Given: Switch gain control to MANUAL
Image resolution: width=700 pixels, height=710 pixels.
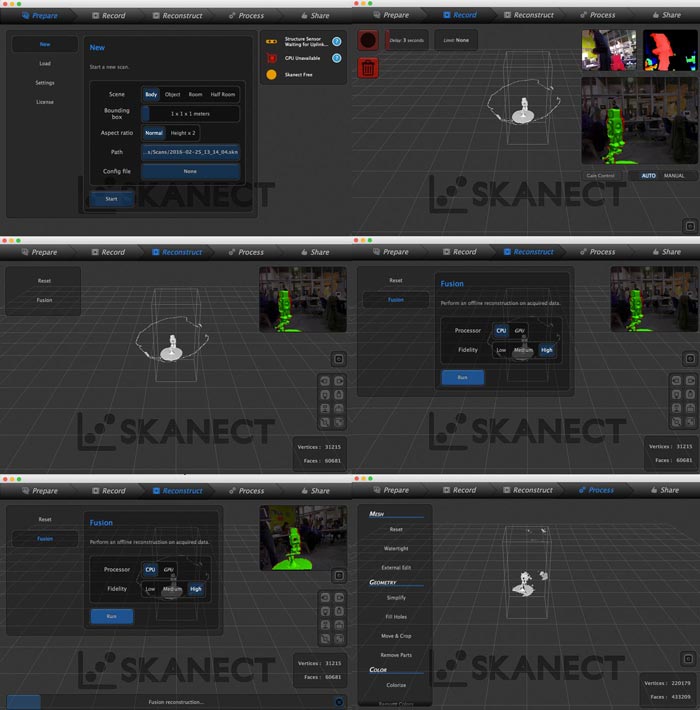Looking at the screenshot, I should [674, 176].
